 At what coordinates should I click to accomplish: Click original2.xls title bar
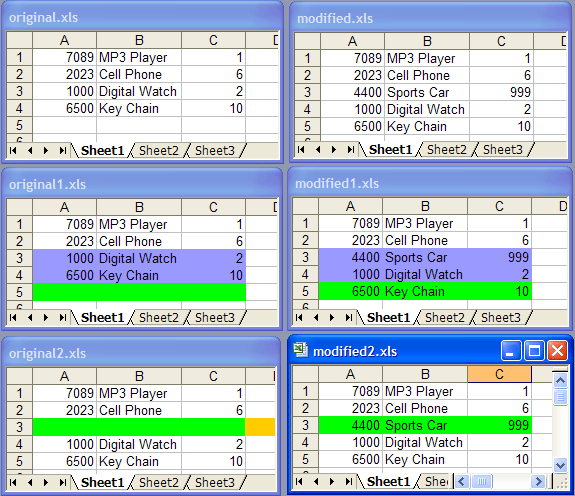(142, 353)
